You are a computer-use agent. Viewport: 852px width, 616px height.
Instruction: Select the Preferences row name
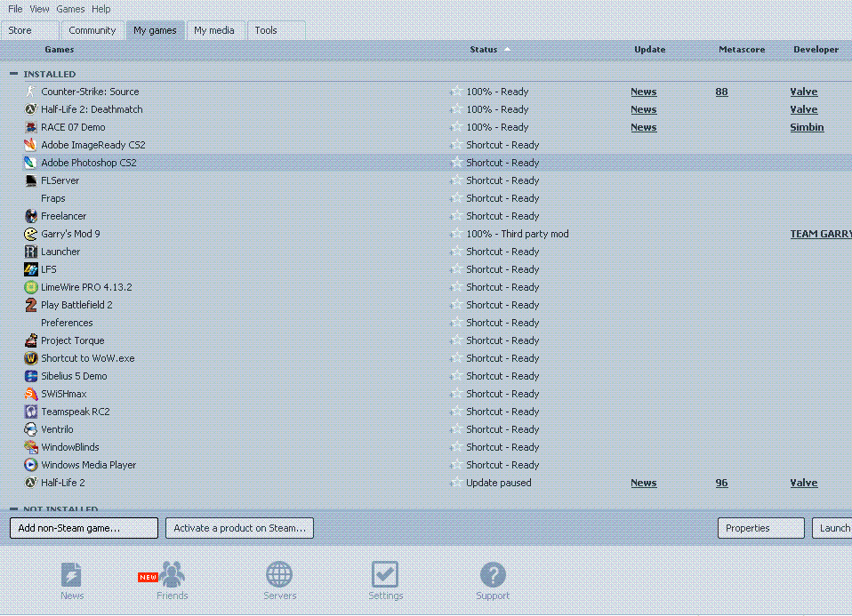(67, 323)
